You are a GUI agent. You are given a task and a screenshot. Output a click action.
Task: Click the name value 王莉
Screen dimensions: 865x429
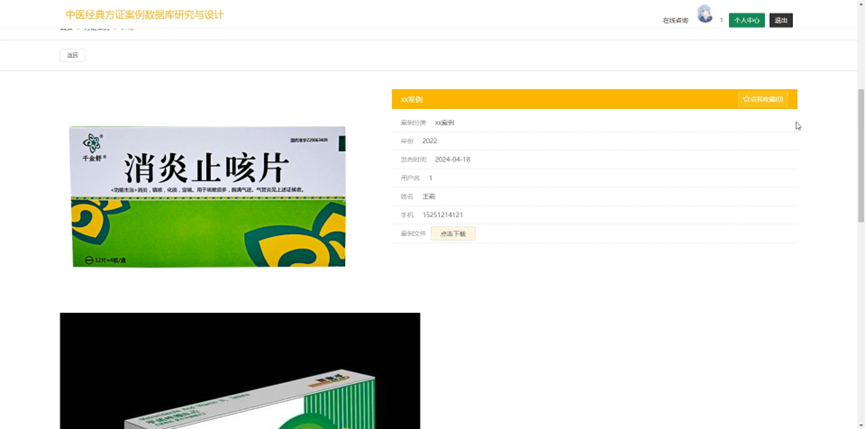coord(429,196)
